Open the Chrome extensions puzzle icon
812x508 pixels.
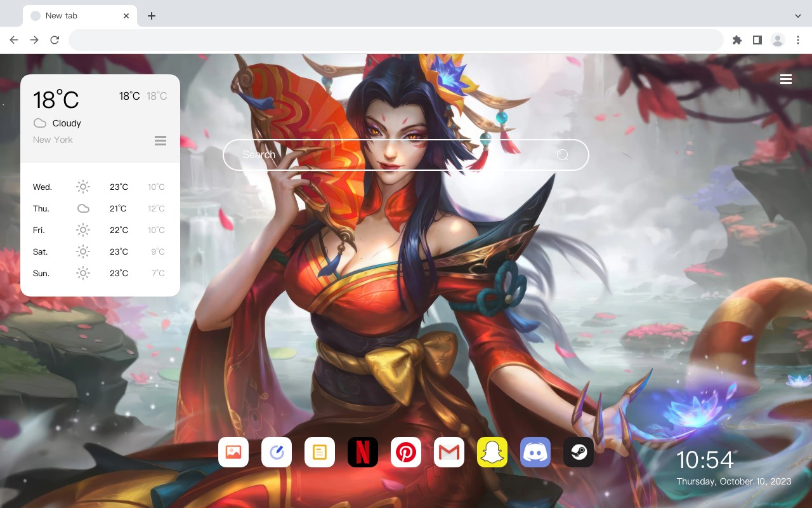click(x=737, y=40)
